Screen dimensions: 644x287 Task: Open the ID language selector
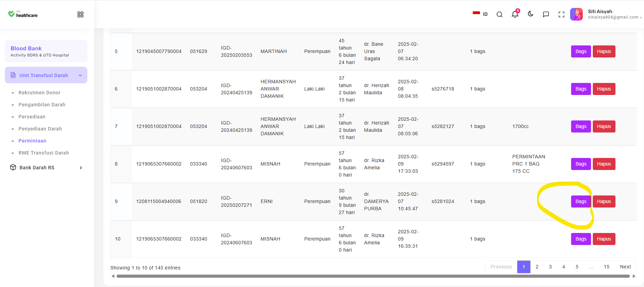click(480, 14)
